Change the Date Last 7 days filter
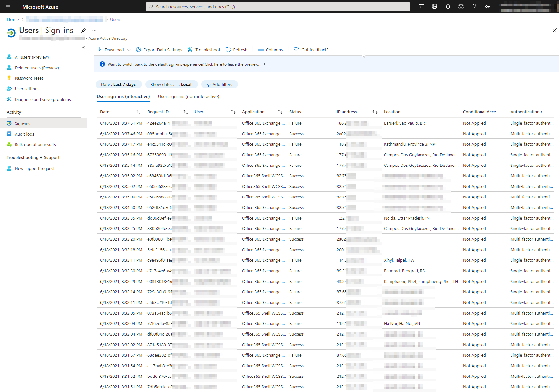The height and width of the screenshot is (392, 559). pos(118,84)
